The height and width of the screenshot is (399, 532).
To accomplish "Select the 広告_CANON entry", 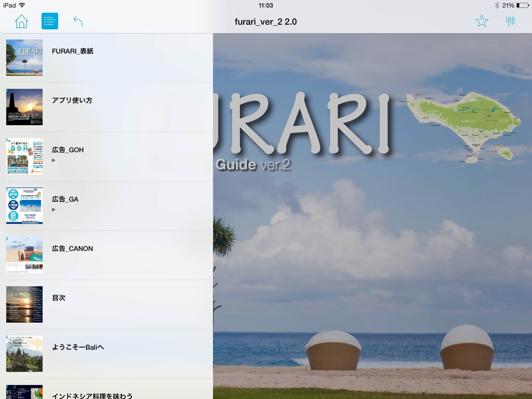I will click(72, 249).
